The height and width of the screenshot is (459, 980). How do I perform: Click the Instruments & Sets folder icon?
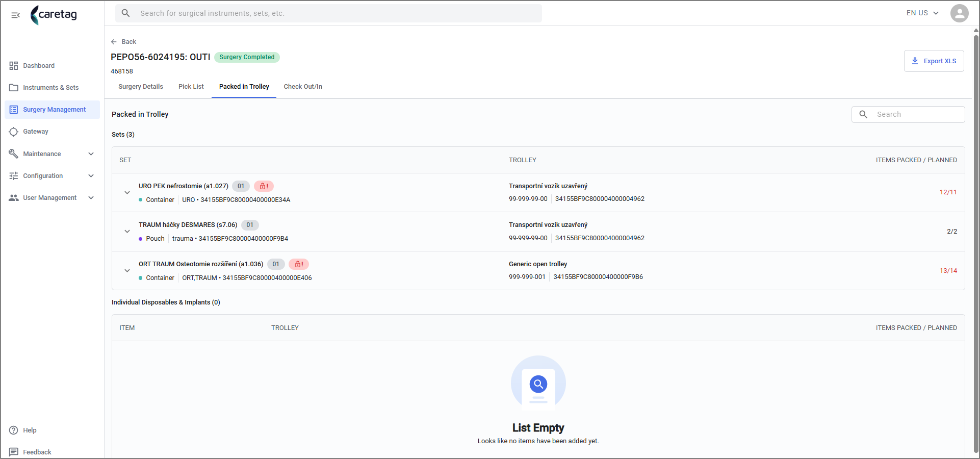14,88
